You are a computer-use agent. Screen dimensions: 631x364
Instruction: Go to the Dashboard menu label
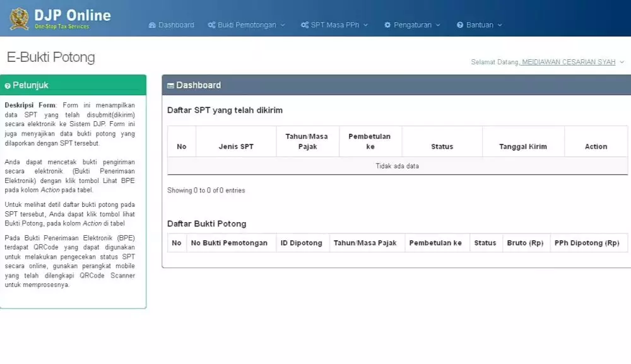(x=176, y=25)
